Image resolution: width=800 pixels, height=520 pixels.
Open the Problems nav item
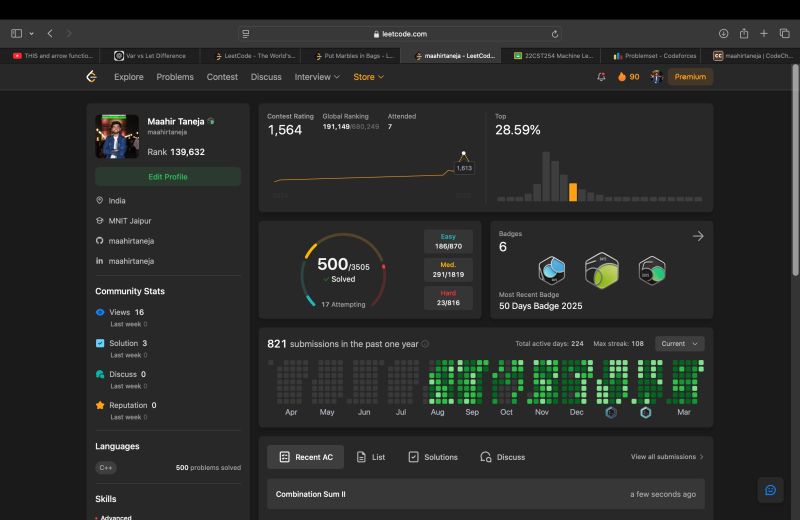pyautogui.click(x=175, y=77)
